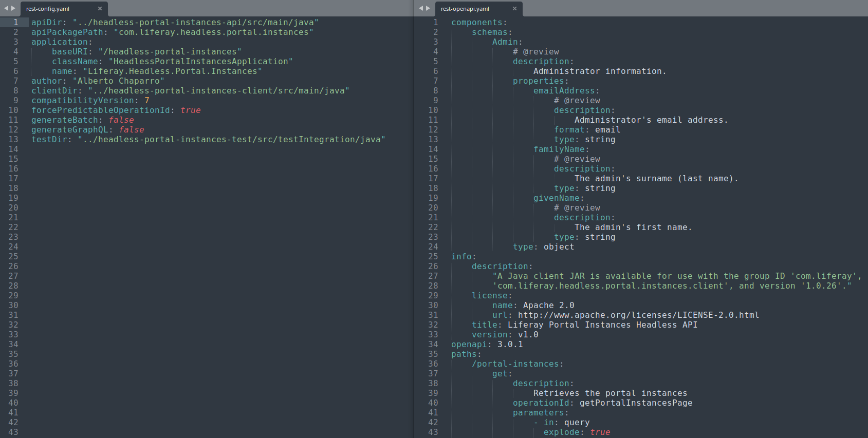868x438 pixels.
Task: Place cursor on the Admin schema key
Action: 505,42
